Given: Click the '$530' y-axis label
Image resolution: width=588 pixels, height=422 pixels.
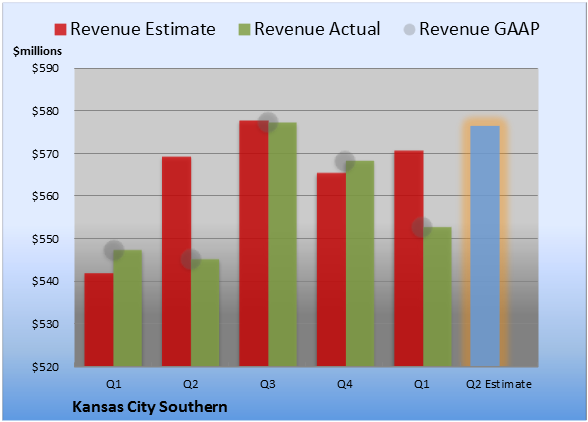Looking at the screenshot, I should (x=45, y=324).
